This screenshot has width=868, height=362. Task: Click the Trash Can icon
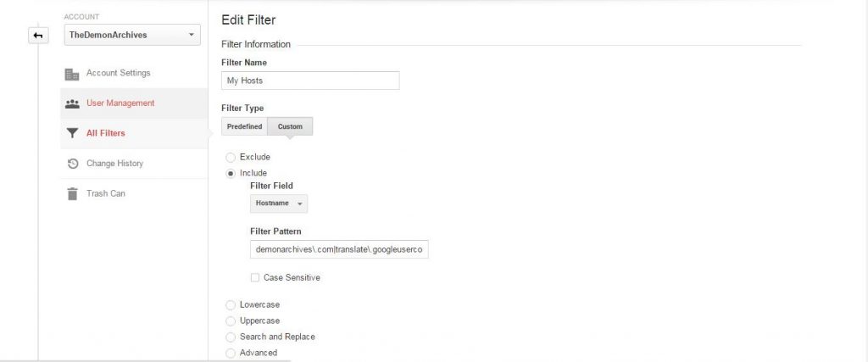(x=73, y=194)
